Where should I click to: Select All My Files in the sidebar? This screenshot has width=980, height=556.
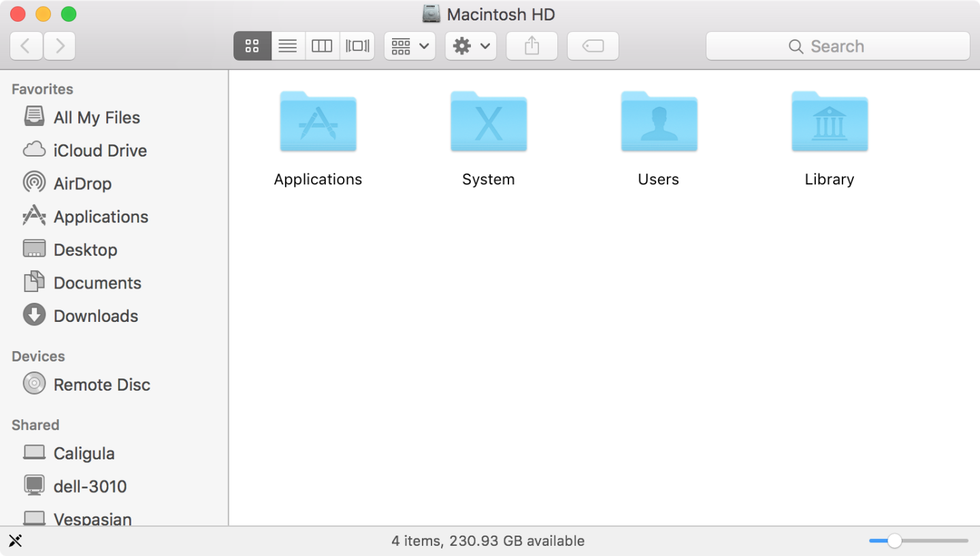96,117
